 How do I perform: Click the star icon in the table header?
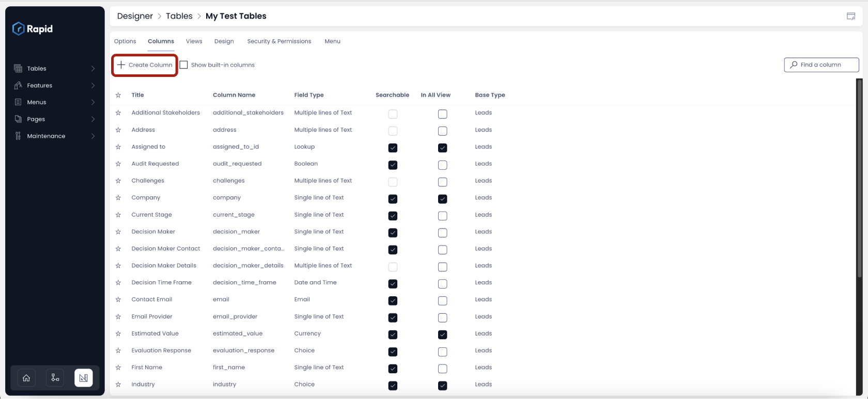tap(118, 95)
